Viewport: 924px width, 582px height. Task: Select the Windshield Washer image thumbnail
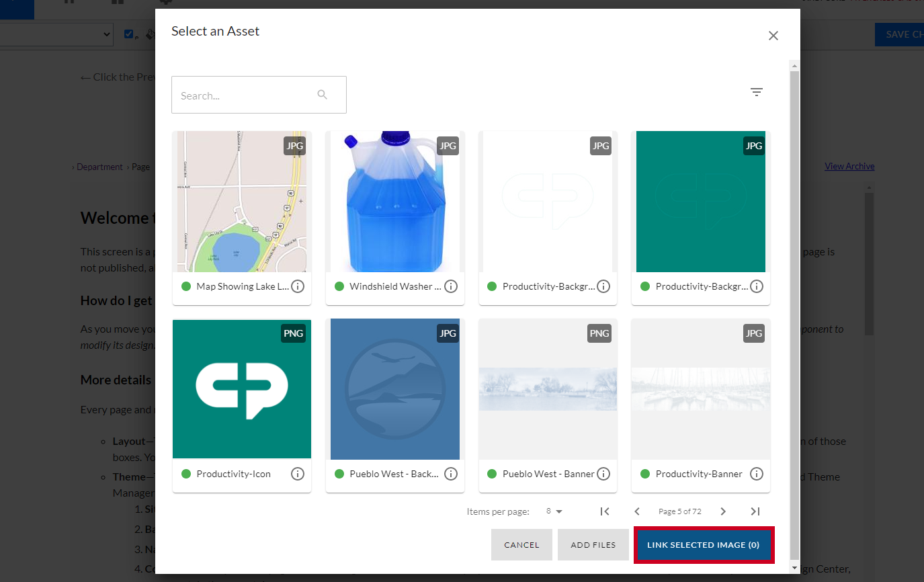[395, 202]
